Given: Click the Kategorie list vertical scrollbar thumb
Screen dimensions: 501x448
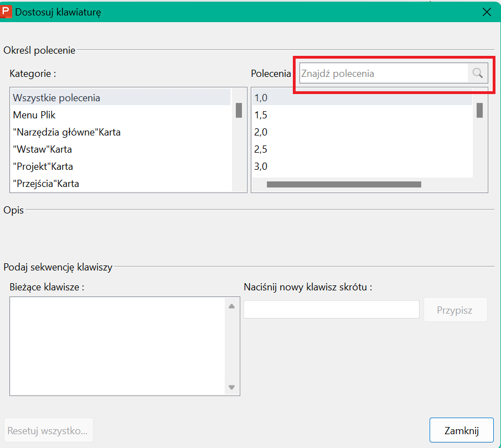Looking at the screenshot, I should [x=239, y=110].
